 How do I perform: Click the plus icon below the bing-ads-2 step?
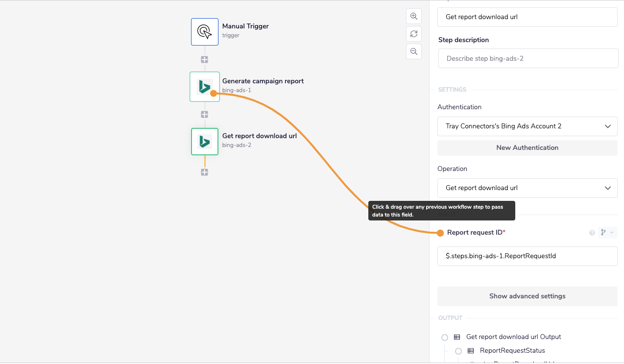(x=204, y=172)
